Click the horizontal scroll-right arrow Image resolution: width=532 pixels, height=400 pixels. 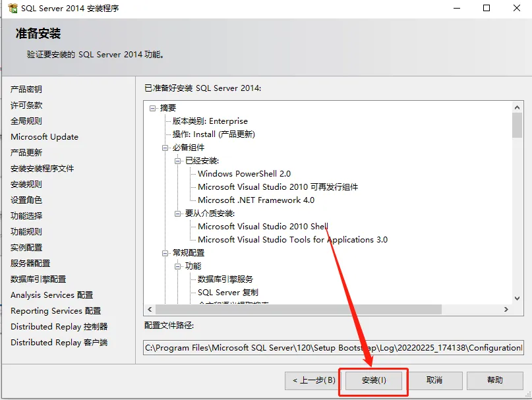pyautogui.click(x=506, y=310)
